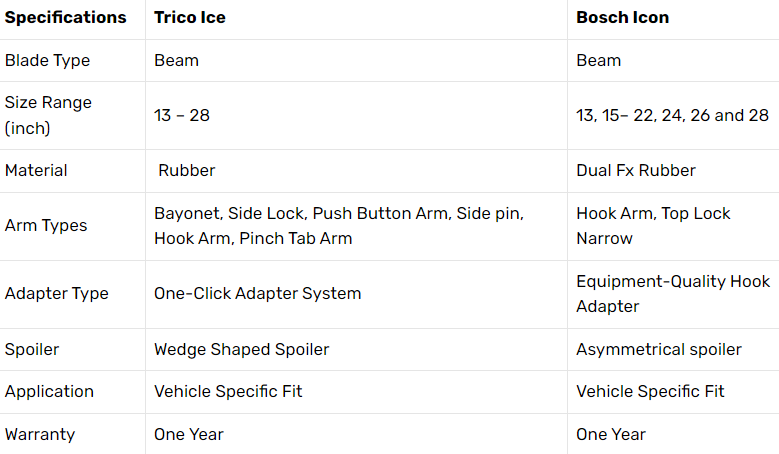
Task: Click Equipment-Quality Hook Adapter cell
Action: tap(673, 294)
